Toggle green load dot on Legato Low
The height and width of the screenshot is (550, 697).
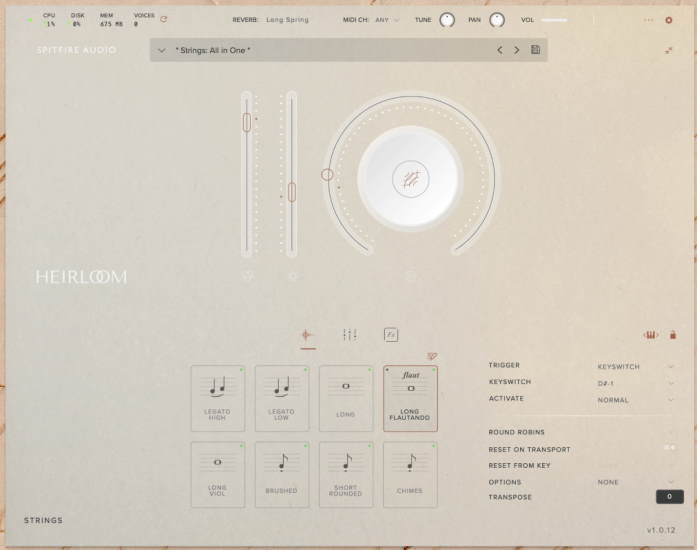click(x=305, y=369)
